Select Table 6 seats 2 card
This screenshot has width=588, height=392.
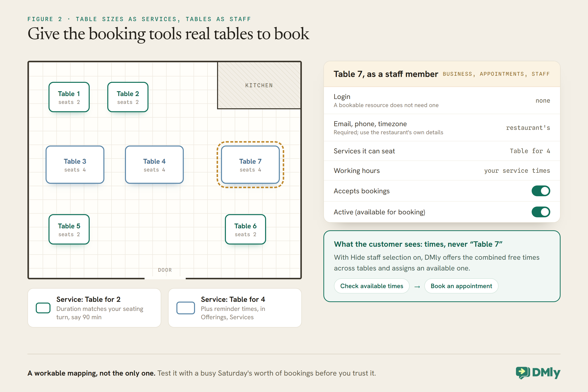coord(245,229)
